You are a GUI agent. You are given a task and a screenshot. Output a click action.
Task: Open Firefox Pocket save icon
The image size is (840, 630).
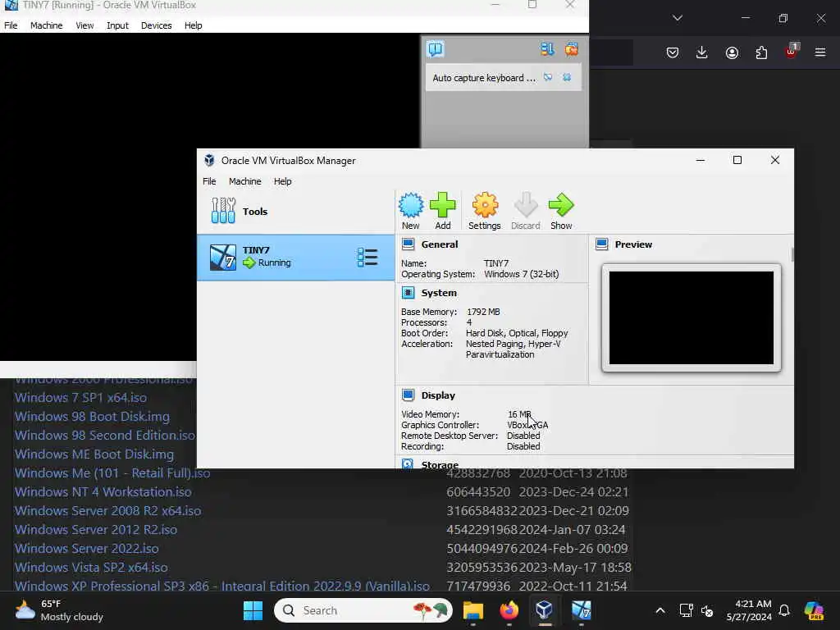tap(673, 52)
